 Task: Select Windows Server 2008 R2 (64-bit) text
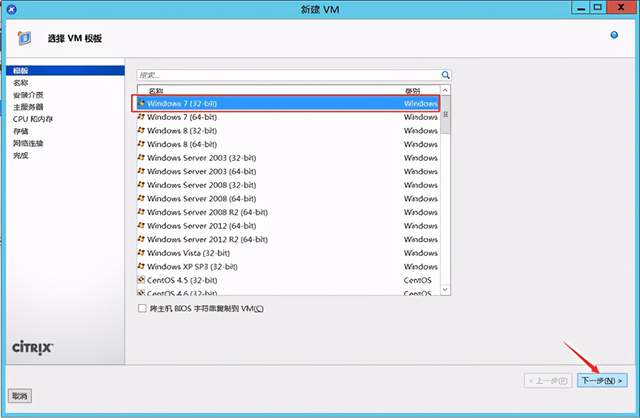(x=207, y=212)
